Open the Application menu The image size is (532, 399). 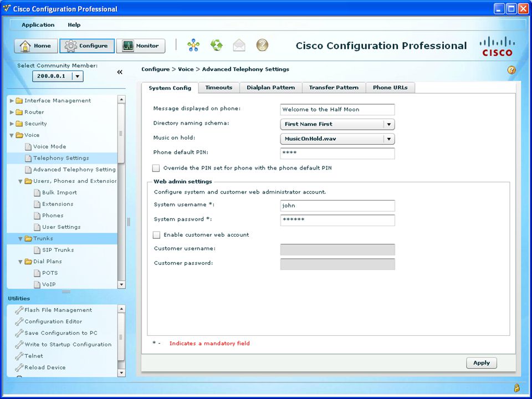[38, 25]
